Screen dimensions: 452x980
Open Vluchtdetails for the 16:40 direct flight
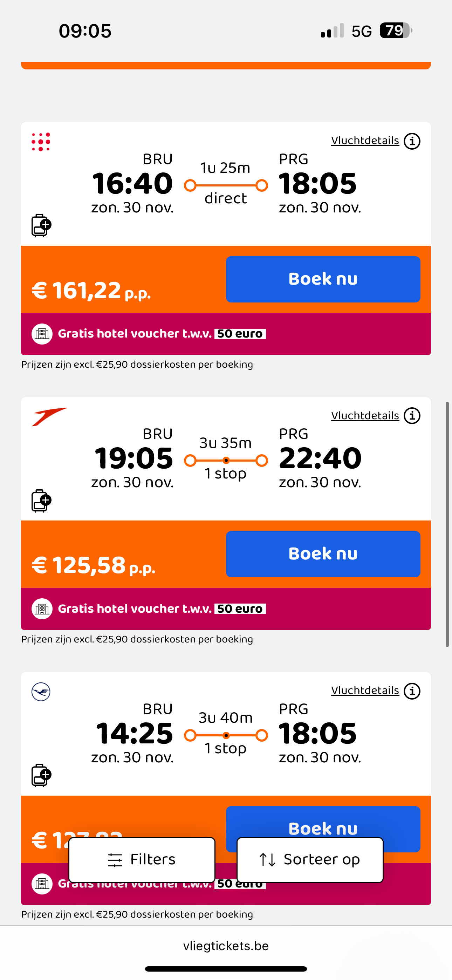point(364,141)
